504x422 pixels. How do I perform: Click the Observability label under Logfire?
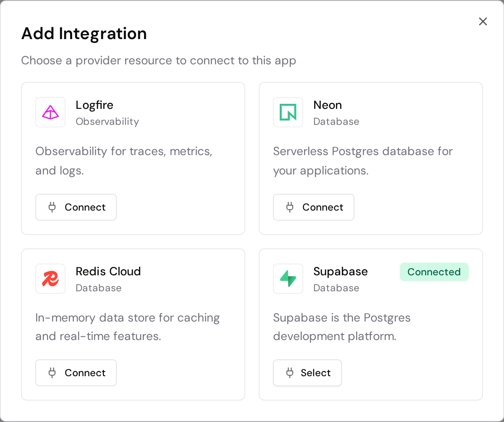coord(108,121)
